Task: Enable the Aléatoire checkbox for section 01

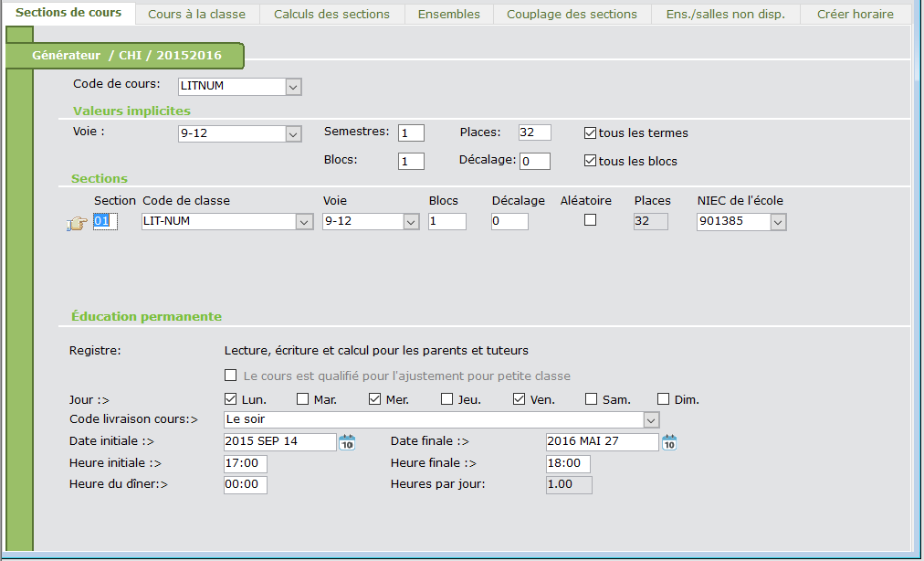Action: (590, 220)
